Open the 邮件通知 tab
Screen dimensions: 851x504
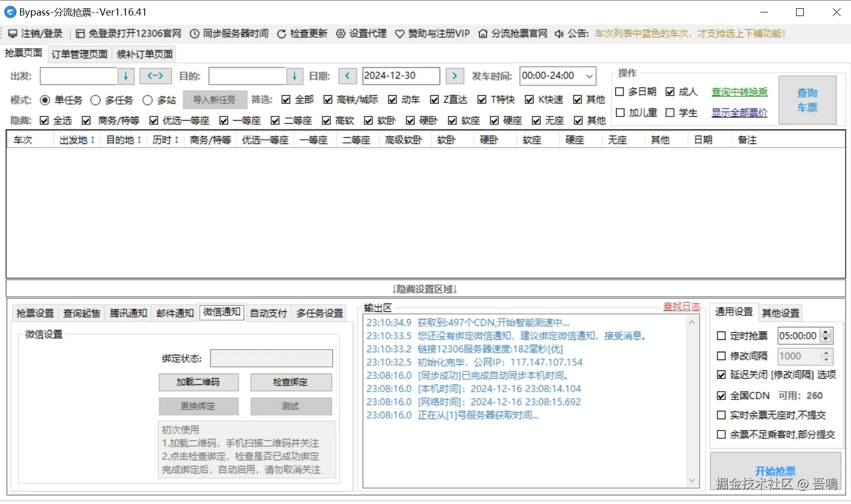click(175, 313)
